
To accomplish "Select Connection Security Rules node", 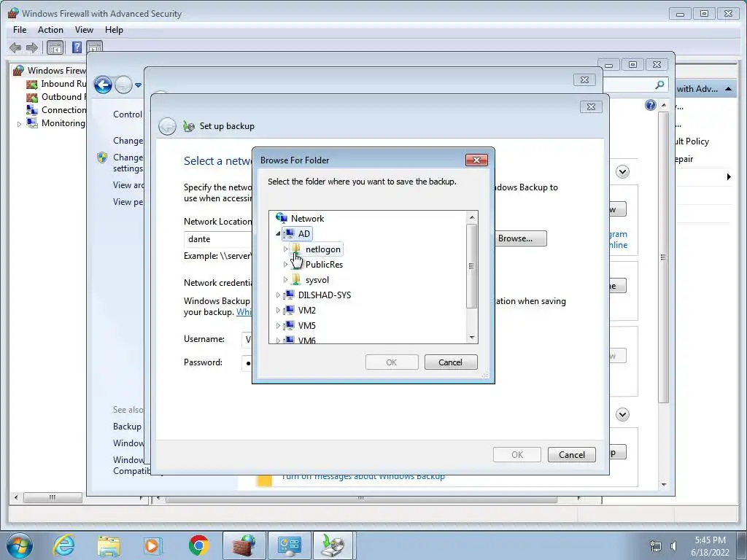I will (x=64, y=110).
